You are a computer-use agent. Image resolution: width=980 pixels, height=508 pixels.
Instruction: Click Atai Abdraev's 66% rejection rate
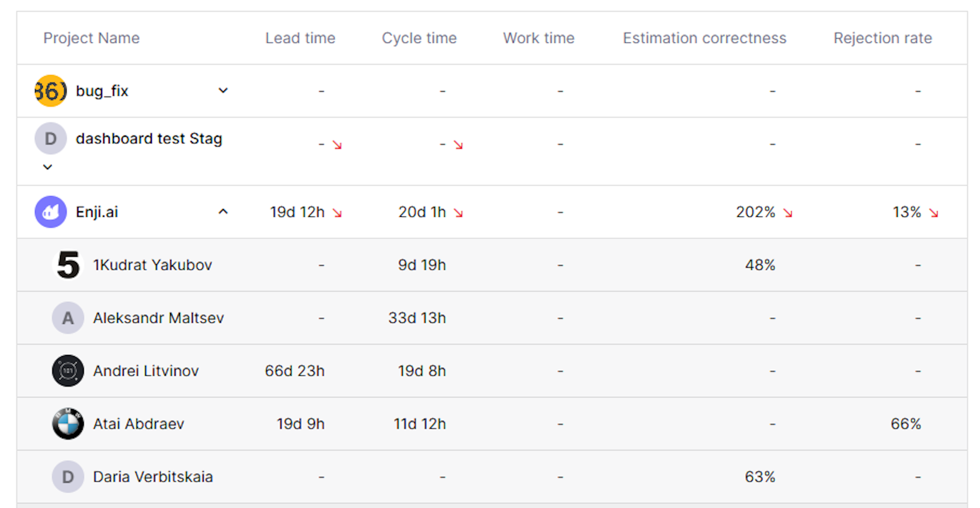[x=905, y=424]
